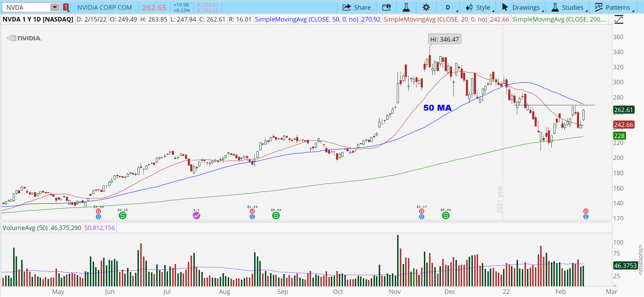
Task: Click the H: 263.85 high value
Action: pyautogui.click(x=154, y=19)
